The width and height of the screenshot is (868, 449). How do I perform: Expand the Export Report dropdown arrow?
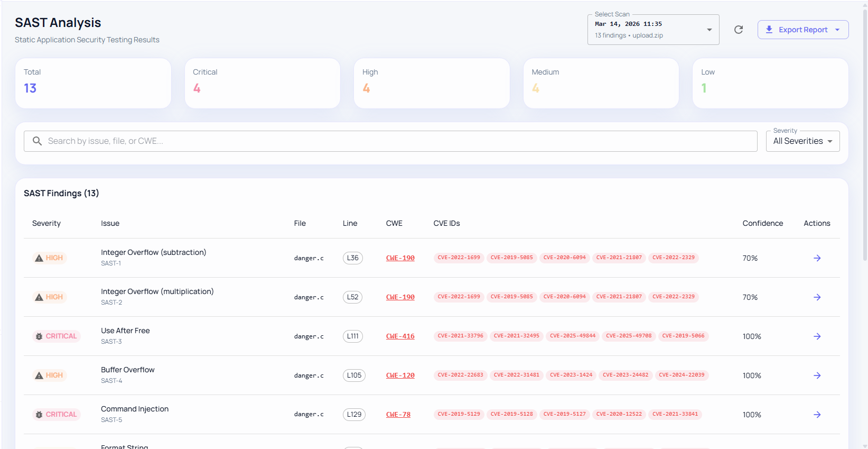837,30
